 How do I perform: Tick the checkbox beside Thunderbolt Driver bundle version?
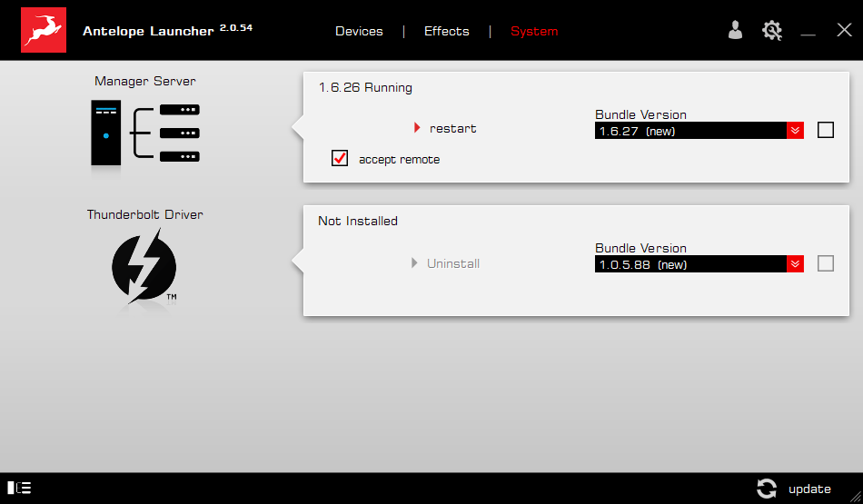click(x=826, y=263)
